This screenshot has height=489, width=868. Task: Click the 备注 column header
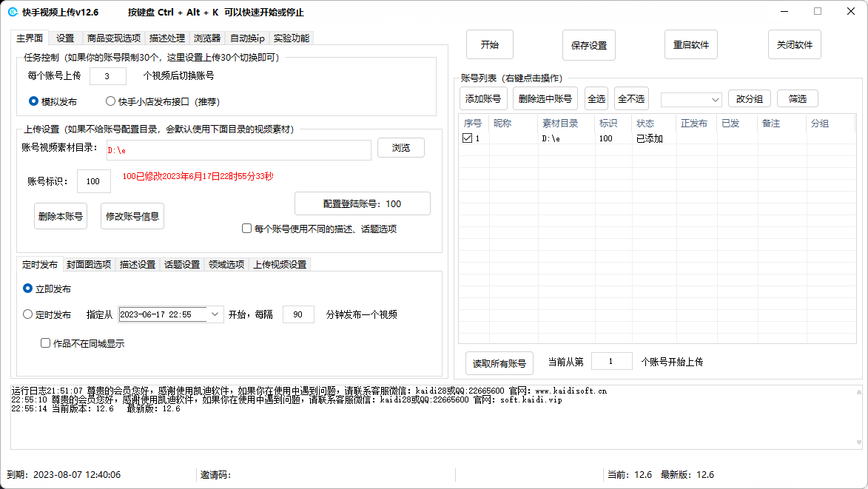tap(782, 124)
